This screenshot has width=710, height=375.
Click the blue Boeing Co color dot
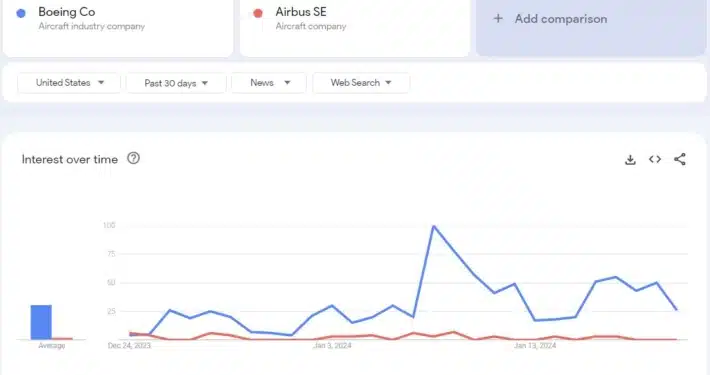21,14
